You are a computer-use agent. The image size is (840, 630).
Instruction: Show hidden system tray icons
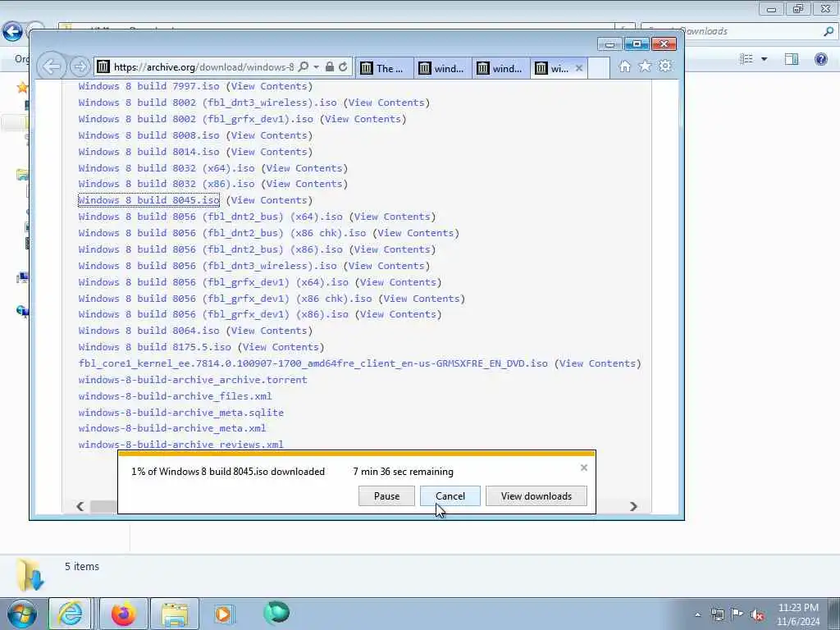(x=697, y=614)
